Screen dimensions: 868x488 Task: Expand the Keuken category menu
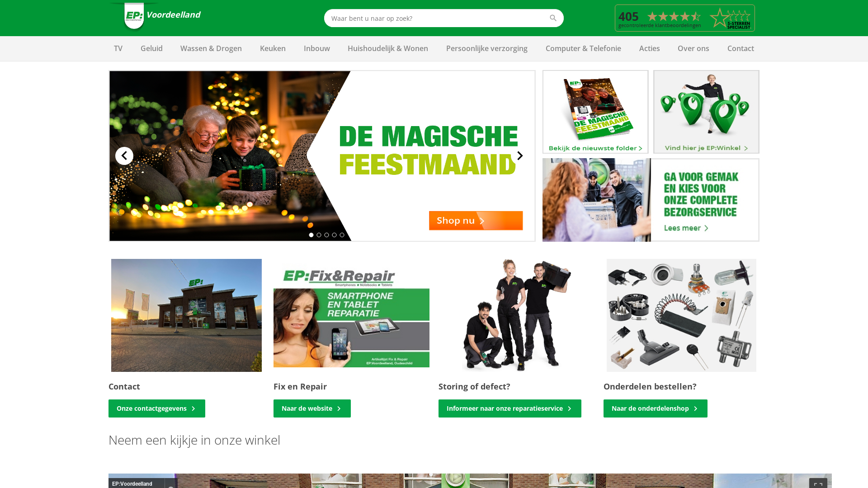coord(273,48)
